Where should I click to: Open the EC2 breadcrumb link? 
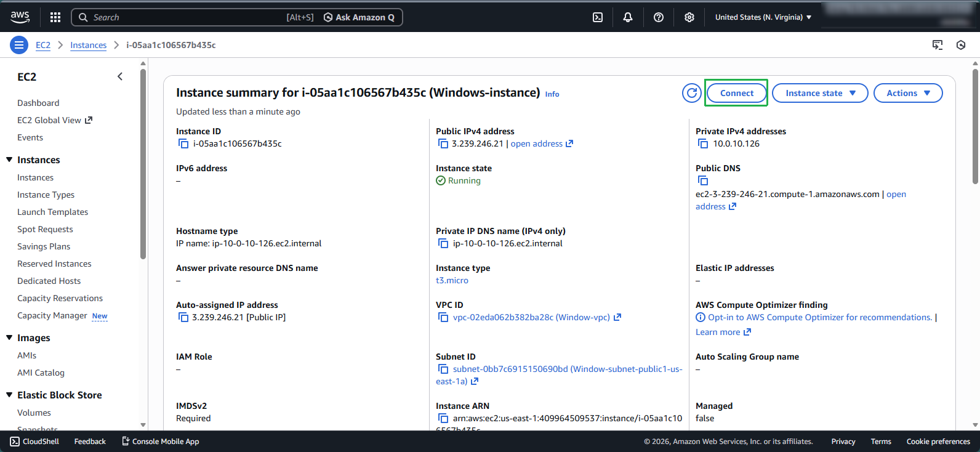coord(43,45)
